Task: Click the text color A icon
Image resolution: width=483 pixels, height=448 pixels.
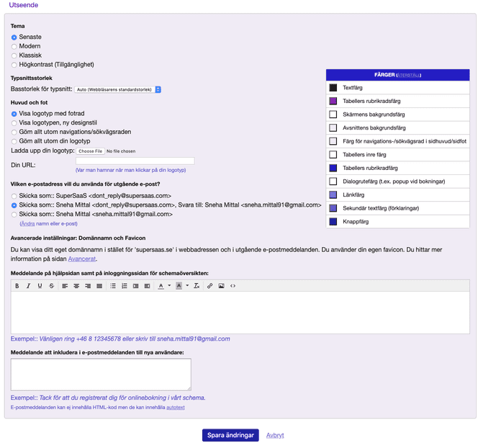Action: click(161, 286)
